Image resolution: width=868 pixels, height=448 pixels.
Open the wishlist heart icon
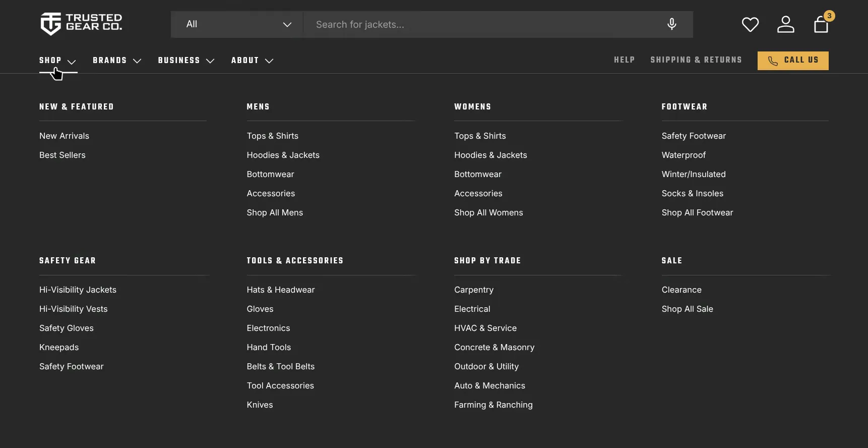pyautogui.click(x=750, y=24)
